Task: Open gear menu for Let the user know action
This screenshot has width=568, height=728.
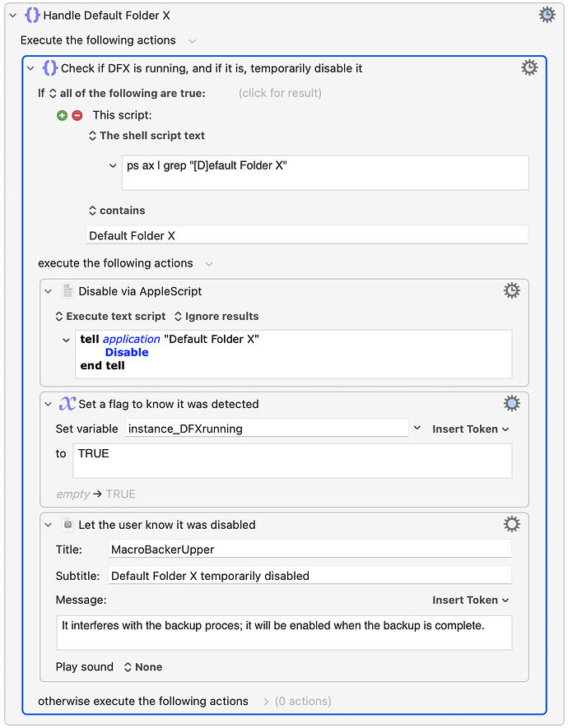Action: tap(512, 524)
